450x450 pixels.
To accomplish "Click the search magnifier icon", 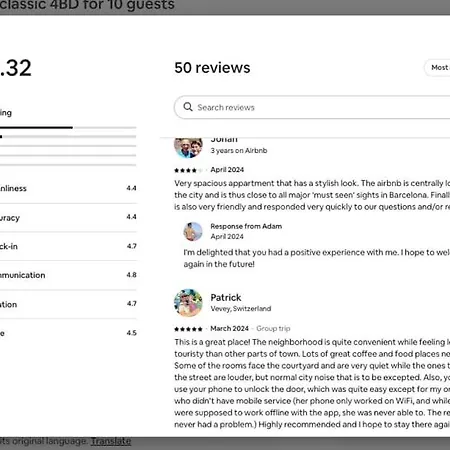I will click(x=188, y=107).
